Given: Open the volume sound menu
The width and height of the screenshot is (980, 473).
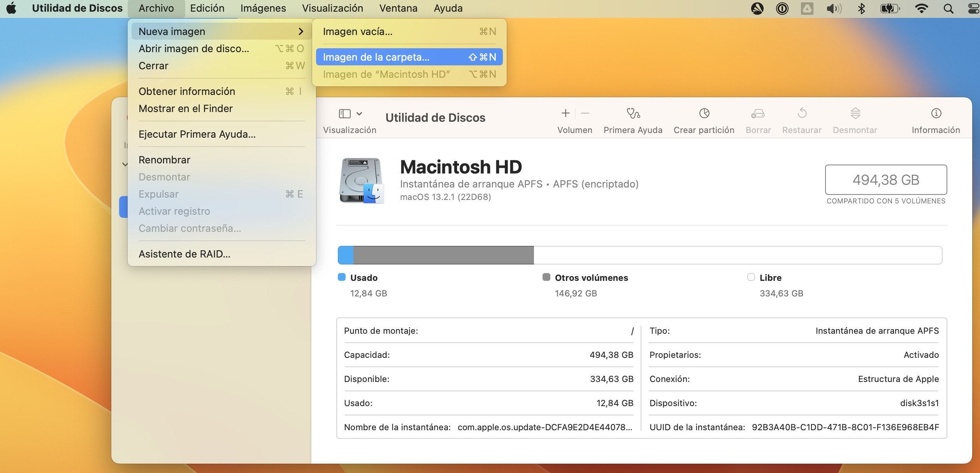Looking at the screenshot, I should pos(834,9).
